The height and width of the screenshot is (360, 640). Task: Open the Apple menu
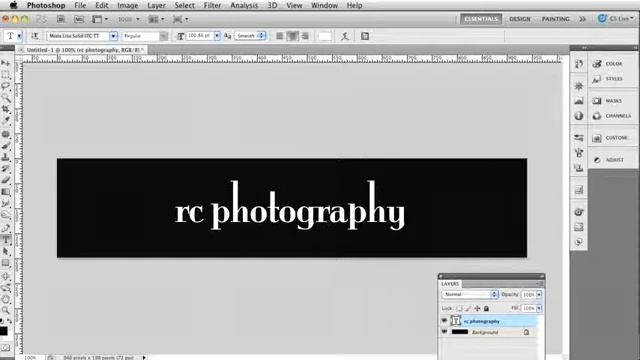pyautogui.click(x=13, y=5)
